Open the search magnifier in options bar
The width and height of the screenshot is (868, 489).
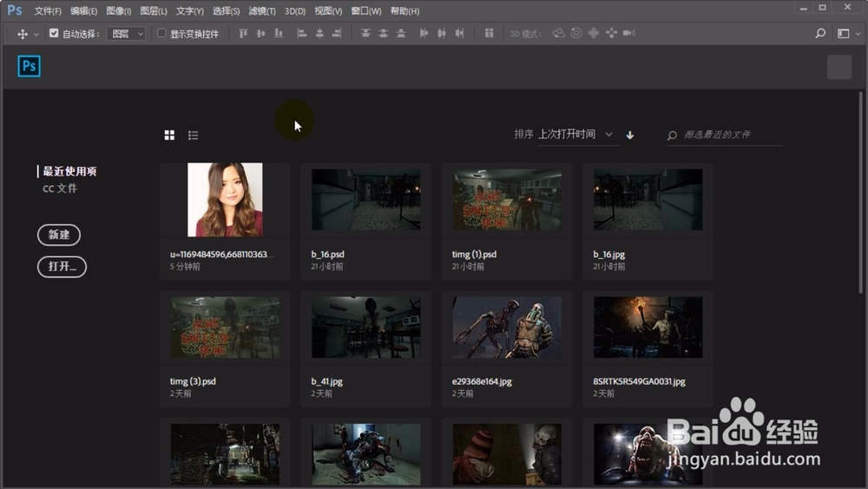click(x=820, y=33)
